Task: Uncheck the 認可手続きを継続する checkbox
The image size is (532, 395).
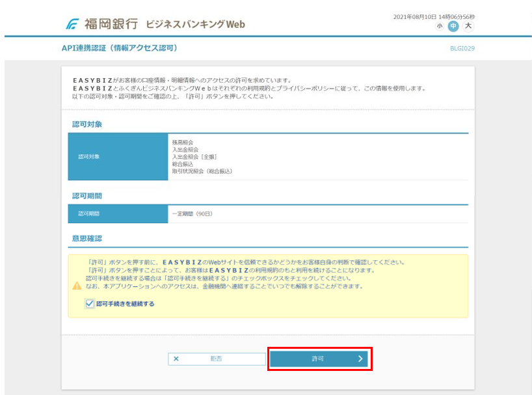Action: coord(90,303)
